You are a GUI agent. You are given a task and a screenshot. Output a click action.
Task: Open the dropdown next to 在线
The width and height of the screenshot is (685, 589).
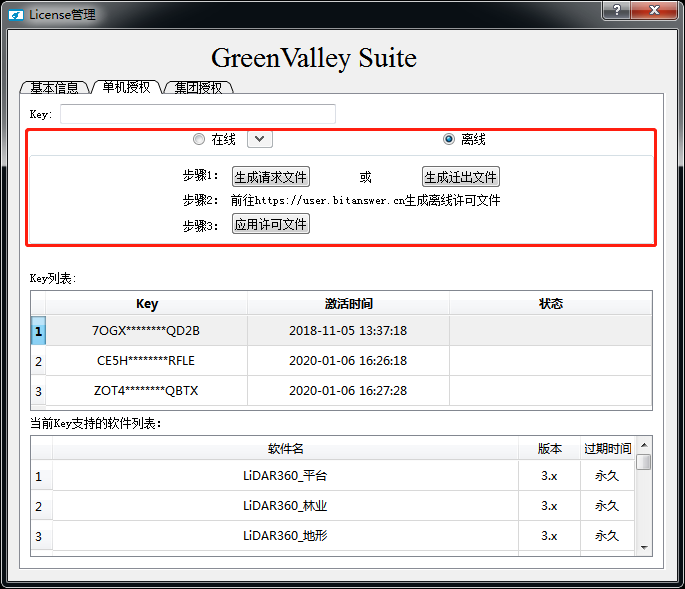259,139
